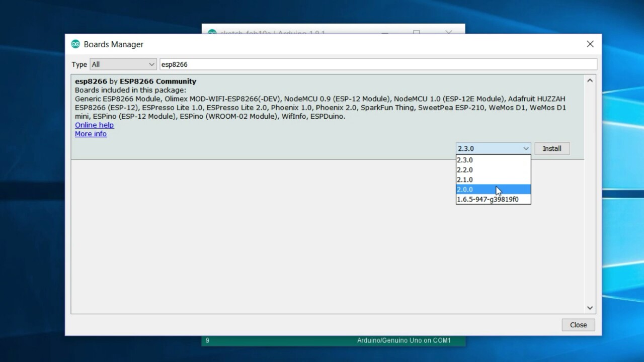
Task: Open the Type filter dropdown set to All
Action: point(123,64)
